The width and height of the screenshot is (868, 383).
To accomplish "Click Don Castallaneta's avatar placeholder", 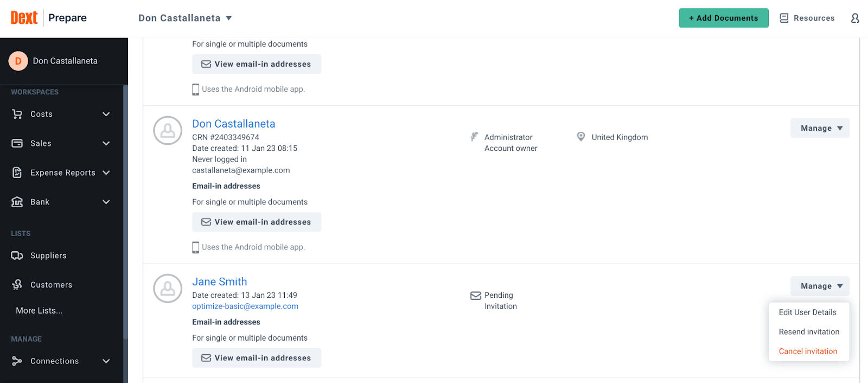I will [168, 130].
